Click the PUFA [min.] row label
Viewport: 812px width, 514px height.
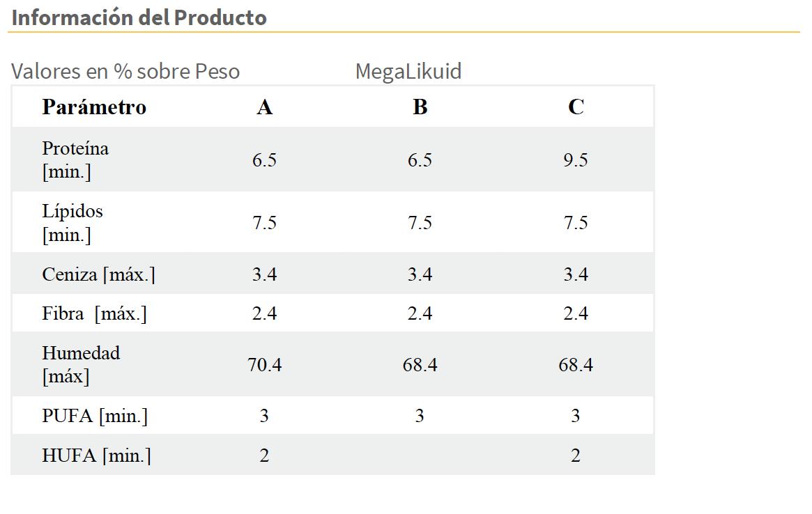click(95, 416)
